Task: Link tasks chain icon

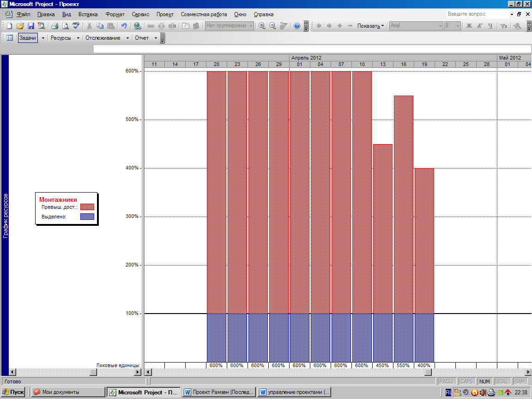Action: pyautogui.click(x=151, y=26)
